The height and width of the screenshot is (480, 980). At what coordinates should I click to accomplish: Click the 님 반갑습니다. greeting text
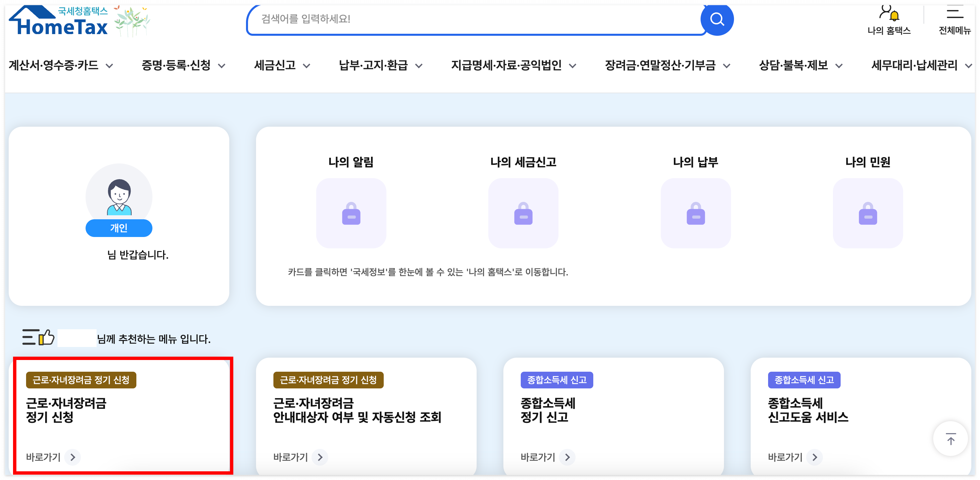(x=138, y=254)
